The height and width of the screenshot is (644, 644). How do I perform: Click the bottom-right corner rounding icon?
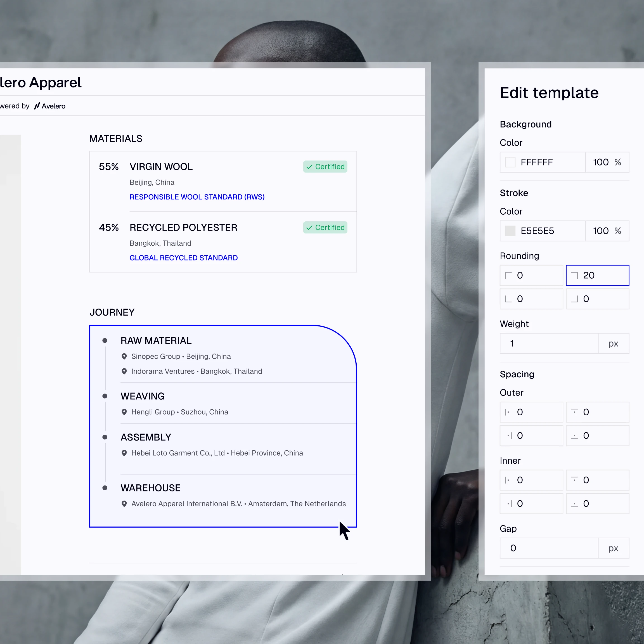tap(574, 299)
